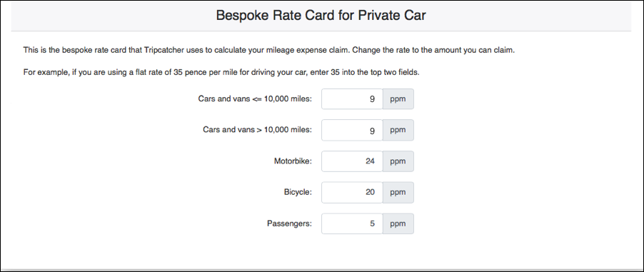Click the ppm unit next to the Bicycle field
The width and height of the screenshot is (644, 272).
[x=398, y=193]
